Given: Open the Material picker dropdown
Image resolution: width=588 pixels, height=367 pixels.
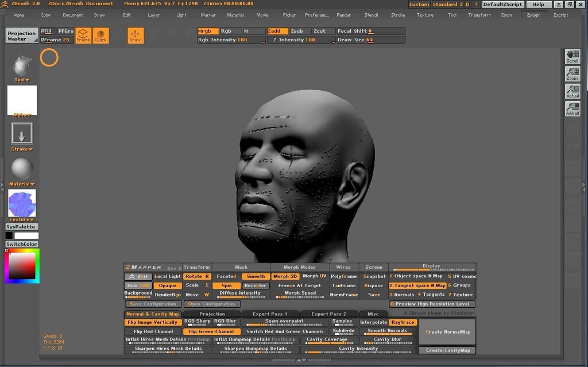Looking at the screenshot, I should click(21, 183).
